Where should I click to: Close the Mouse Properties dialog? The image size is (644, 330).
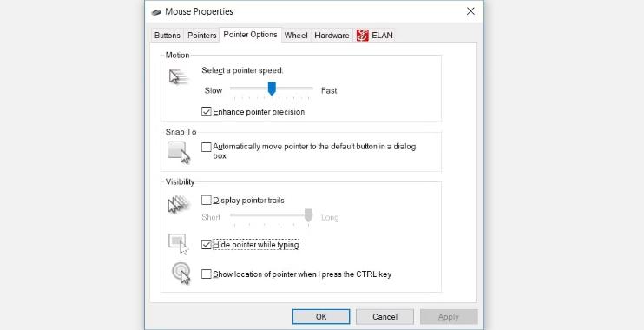point(470,11)
